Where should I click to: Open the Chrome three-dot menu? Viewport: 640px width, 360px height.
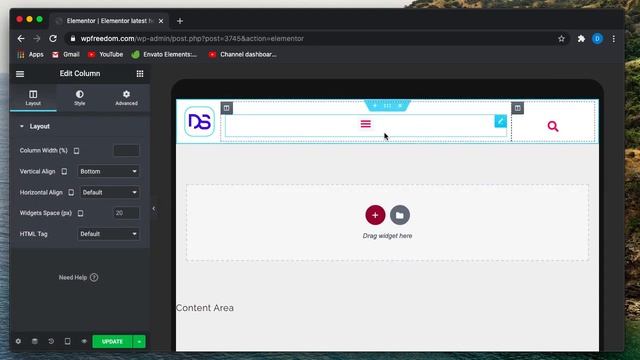point(613,39)
